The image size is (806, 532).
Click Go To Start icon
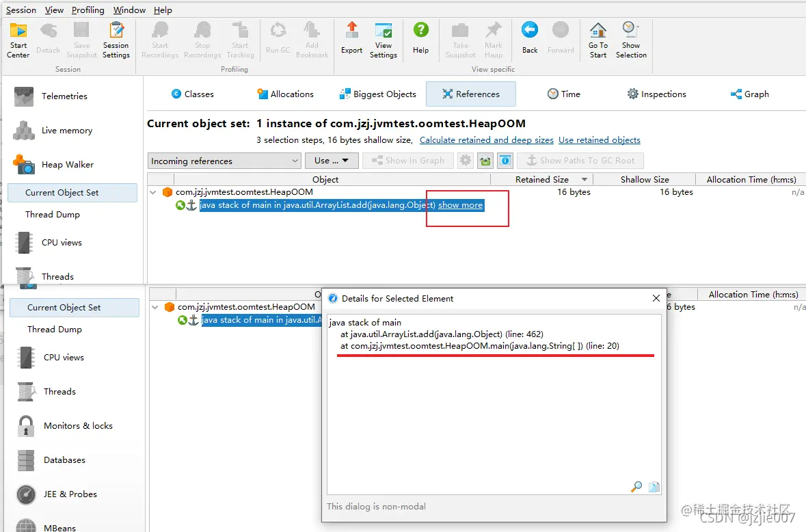tap(597, 40)
